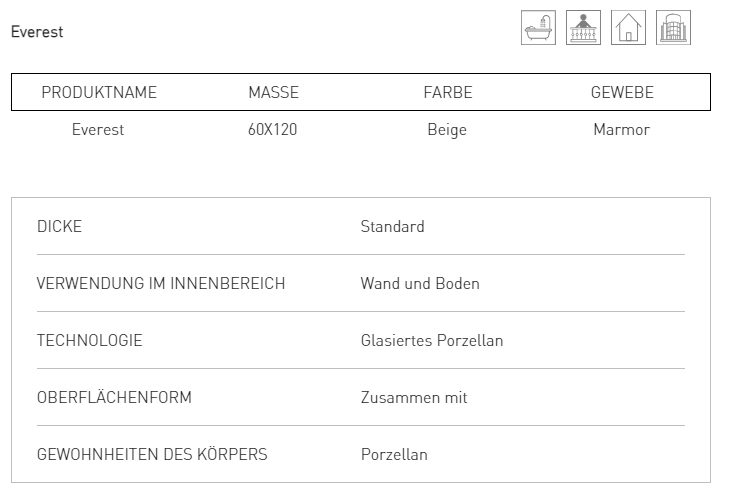The width and height of the screenshot is (743, 499).
Task: Click the OBERFLÄCHENFORM row label
Action: click(x=114, y=397)
